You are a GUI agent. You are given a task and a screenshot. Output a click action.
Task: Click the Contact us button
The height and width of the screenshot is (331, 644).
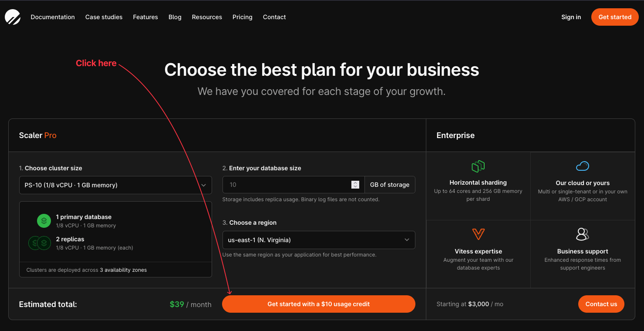coord(601,304)
